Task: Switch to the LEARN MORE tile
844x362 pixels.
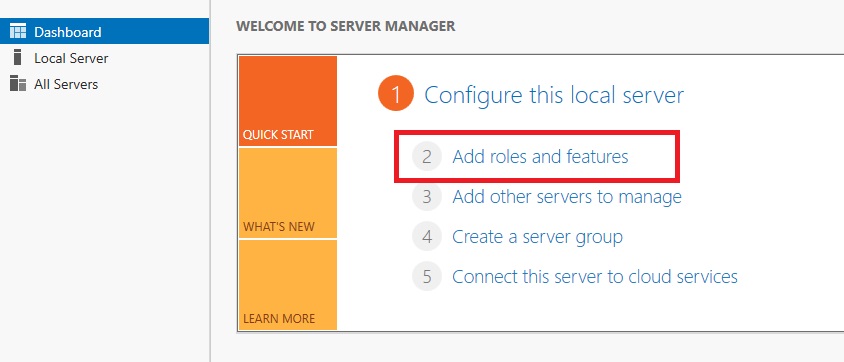Action: (x=287, y=285)
